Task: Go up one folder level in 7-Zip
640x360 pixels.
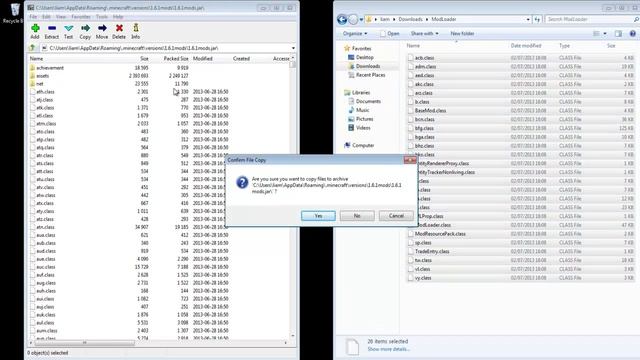Action: [32, 48]
